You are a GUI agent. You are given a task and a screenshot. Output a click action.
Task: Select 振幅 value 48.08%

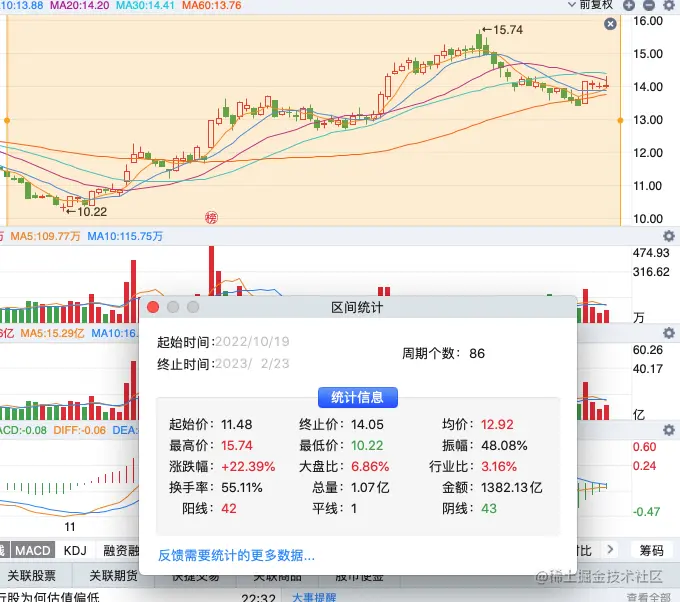pos(504,445)
